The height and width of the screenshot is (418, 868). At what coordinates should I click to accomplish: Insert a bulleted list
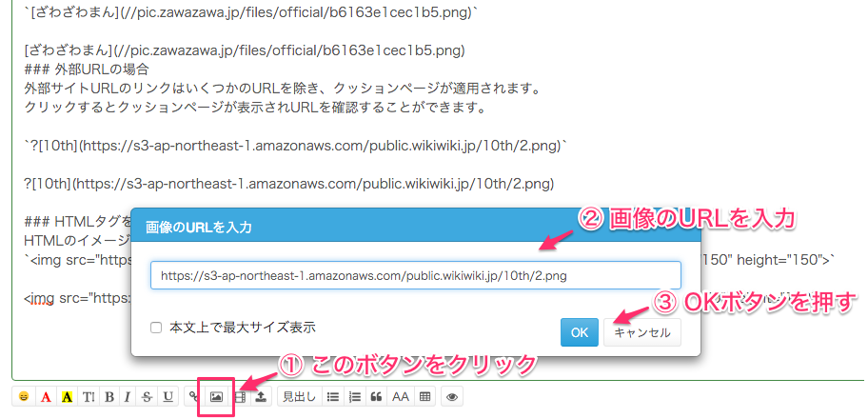click(333, 397)
